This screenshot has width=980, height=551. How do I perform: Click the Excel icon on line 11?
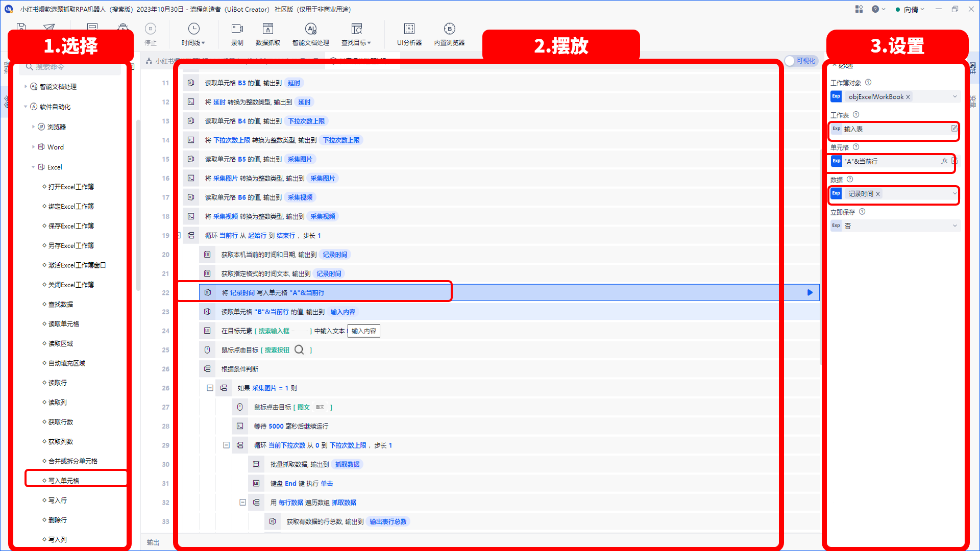(x=191, y=83)
